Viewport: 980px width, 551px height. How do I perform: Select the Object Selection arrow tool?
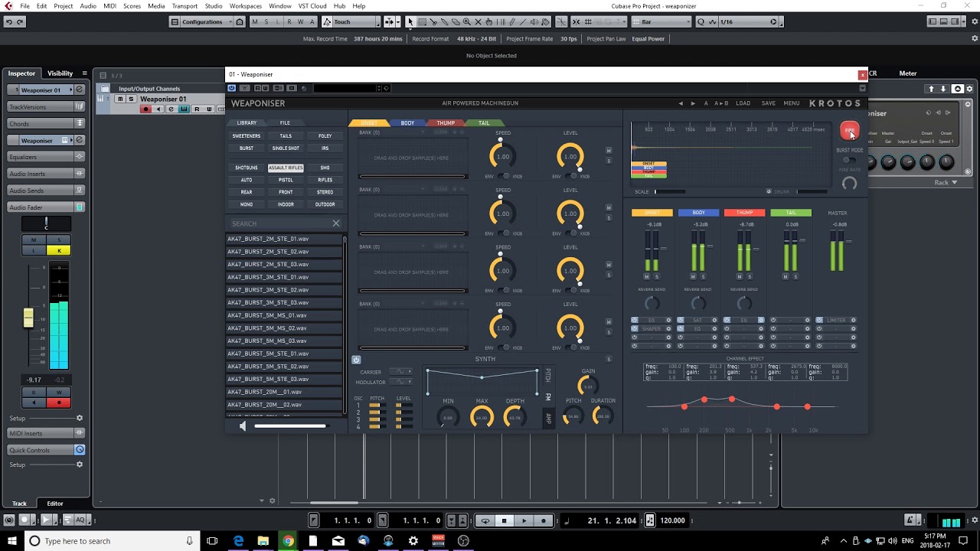(410, 22)
